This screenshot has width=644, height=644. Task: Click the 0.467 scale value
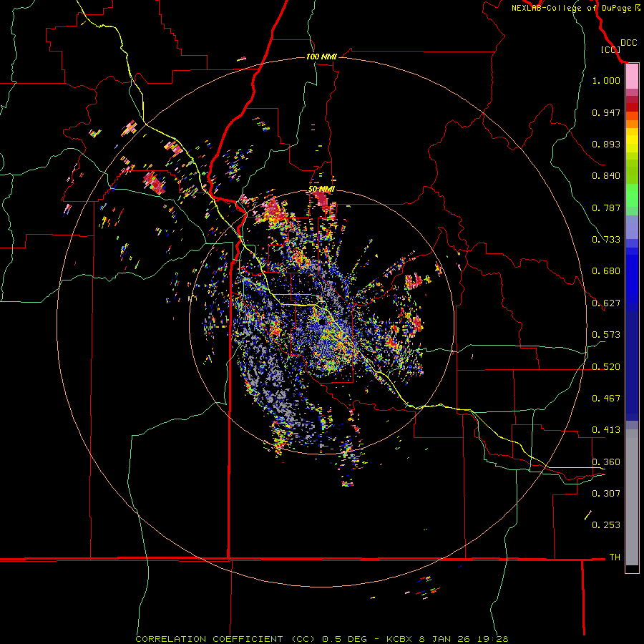tap(606, 399)
